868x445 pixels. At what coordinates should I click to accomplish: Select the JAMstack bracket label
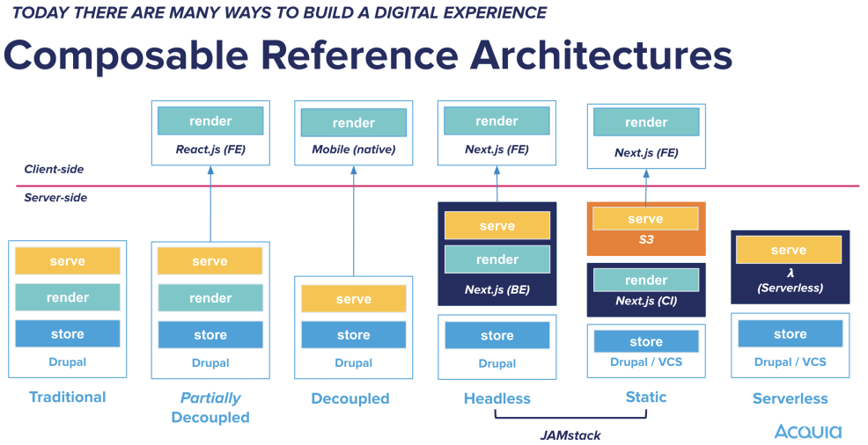click(570, 434)
